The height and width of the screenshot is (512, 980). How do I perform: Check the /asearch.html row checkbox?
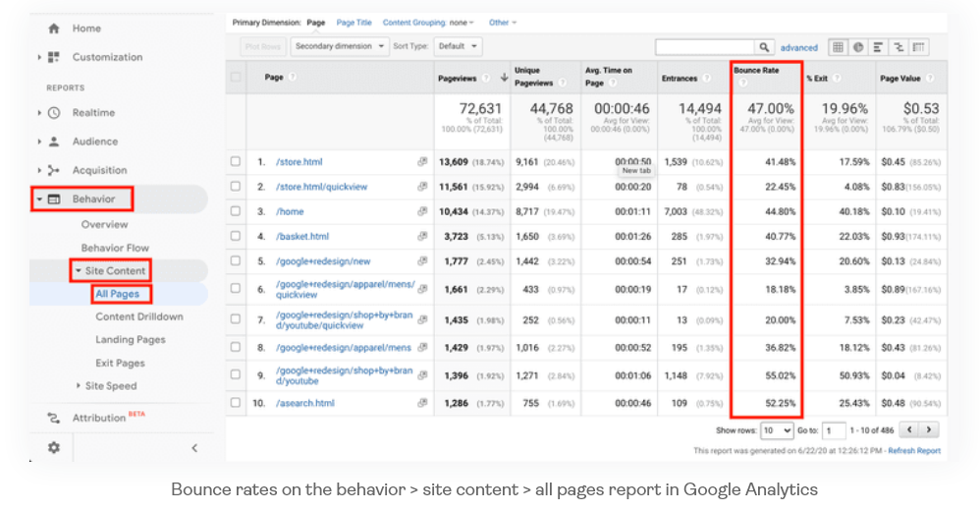[236, 403]
